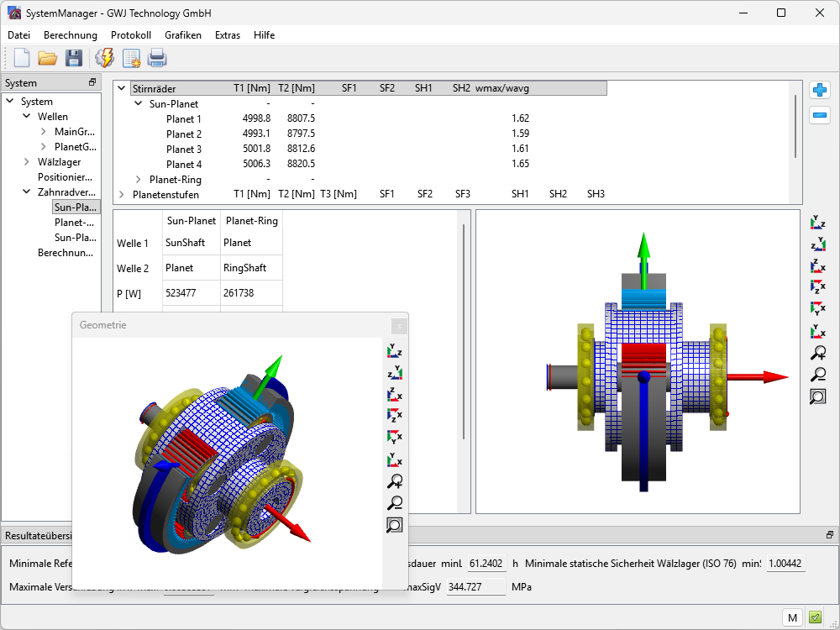840x630 pixels.
Task: Click the New file toolbar icon
Action: [x=22, y=58]
